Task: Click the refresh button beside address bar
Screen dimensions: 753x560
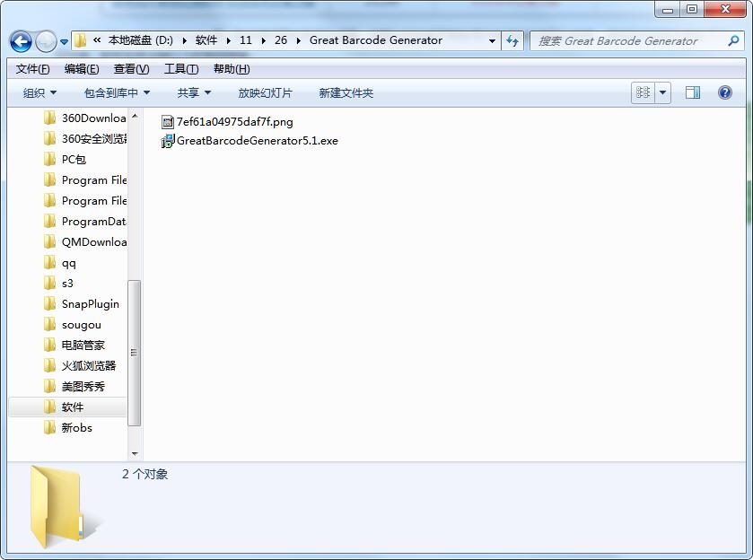Action: 512,40
